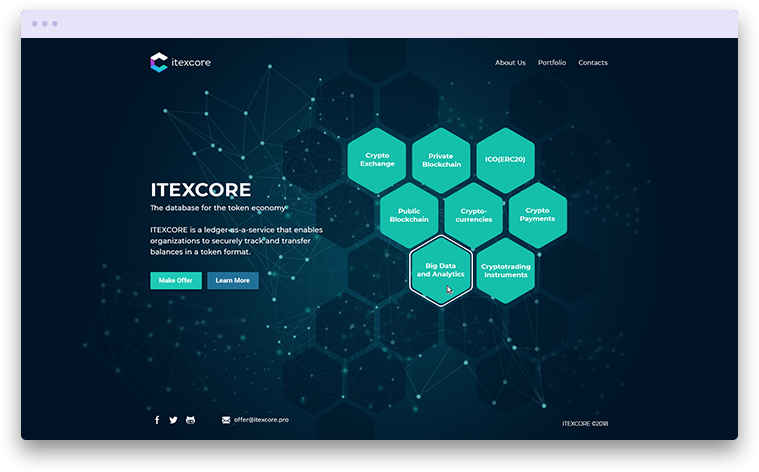The width and height of the screenshot is (759, 472).
Task: Click the leftmost dot in window title bar
Action: click(x=34, y=23)
